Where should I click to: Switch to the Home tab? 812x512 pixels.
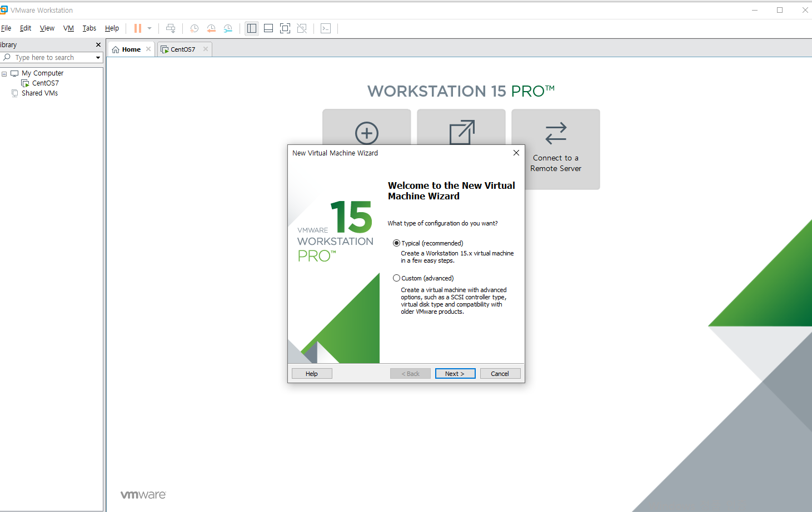coord(131,49)
